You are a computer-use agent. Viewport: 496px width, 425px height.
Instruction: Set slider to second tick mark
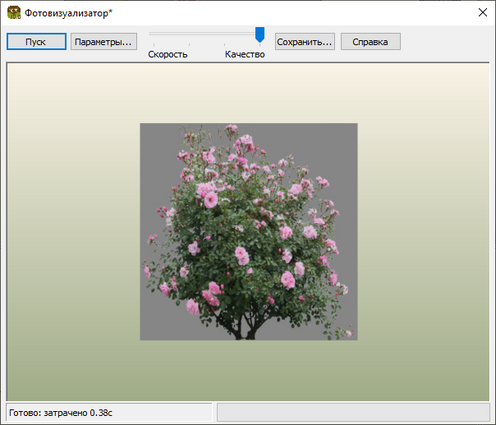point(189,44)
